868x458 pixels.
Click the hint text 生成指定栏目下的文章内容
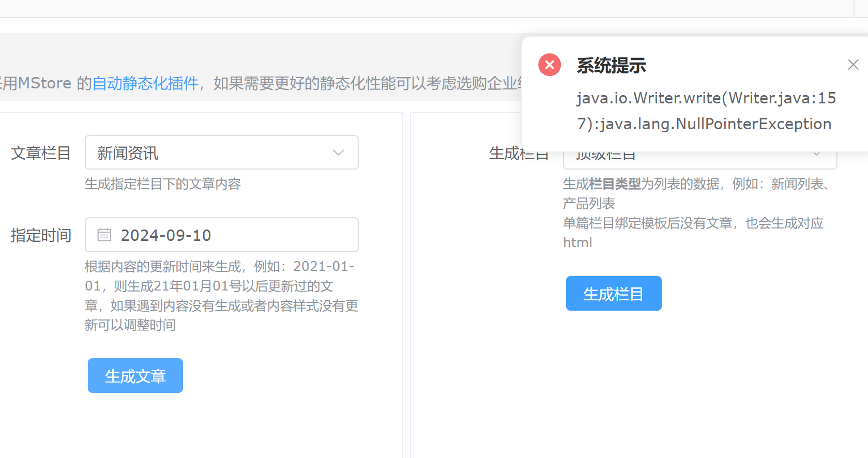point(163,184)
